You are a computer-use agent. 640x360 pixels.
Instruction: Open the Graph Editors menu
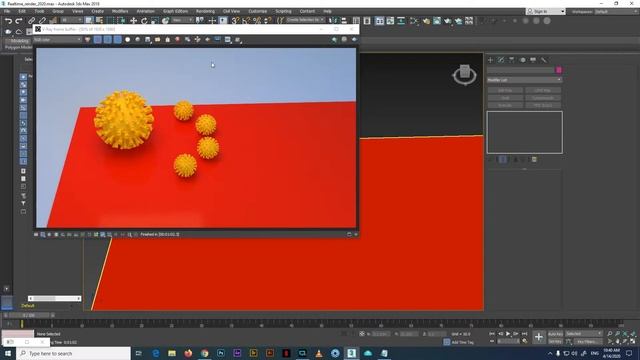pyautogui.click(x=176, y=11)
